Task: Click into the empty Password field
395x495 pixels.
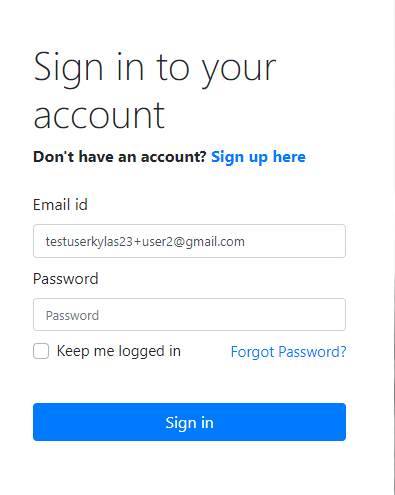Action: tap(189, 315)
